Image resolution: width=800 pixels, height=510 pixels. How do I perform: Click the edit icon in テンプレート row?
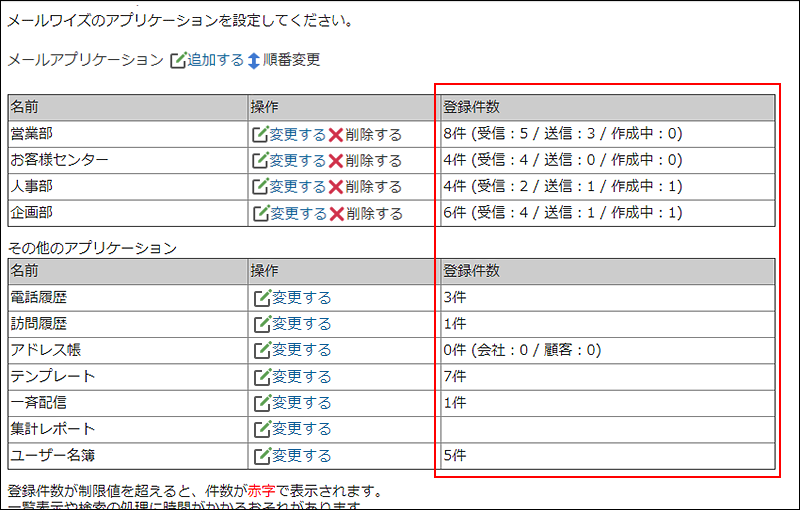point(262,377)
